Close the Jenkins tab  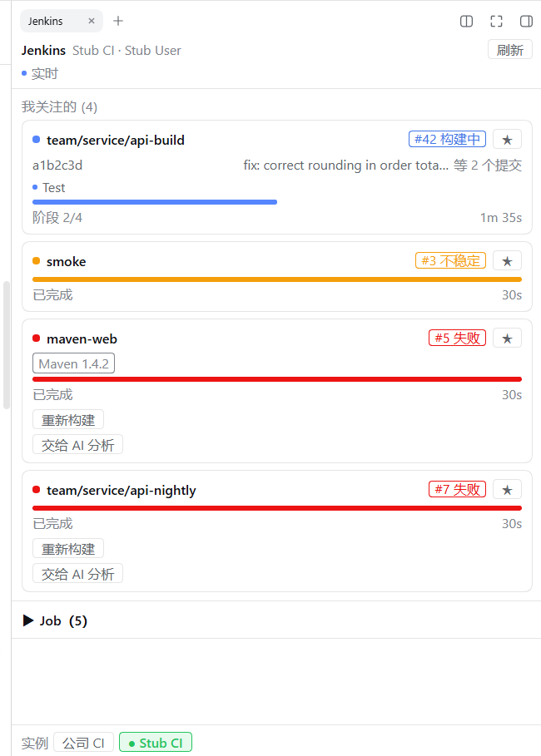coord(92,21)
